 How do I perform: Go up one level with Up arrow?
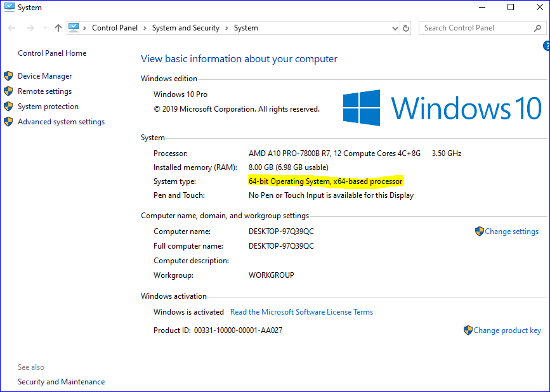click(58, 28)
